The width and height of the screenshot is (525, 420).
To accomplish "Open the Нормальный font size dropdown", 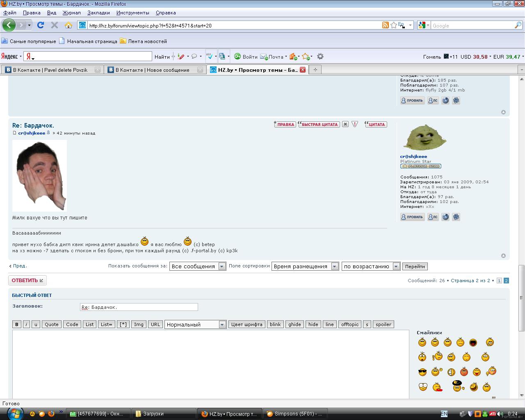I will pos(195,324).
